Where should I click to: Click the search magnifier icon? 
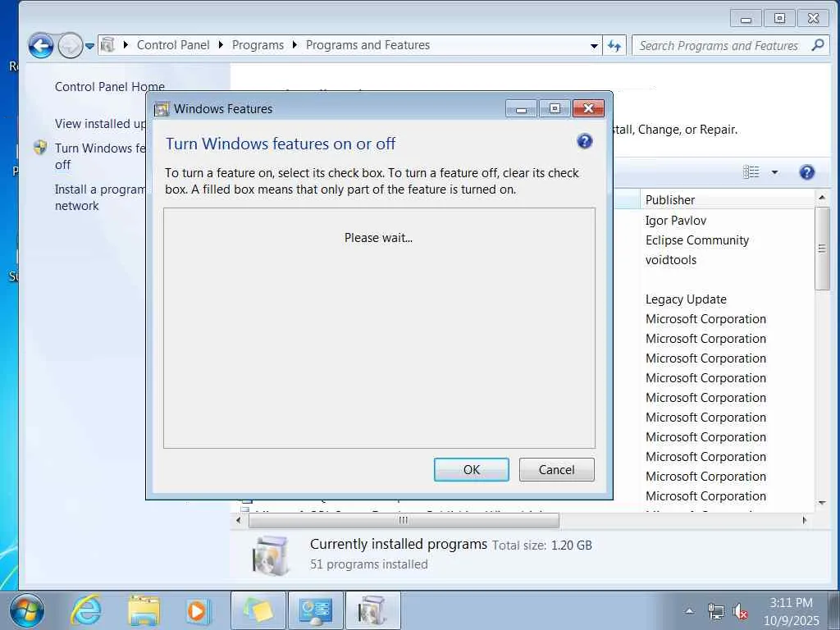click(818, 46)
